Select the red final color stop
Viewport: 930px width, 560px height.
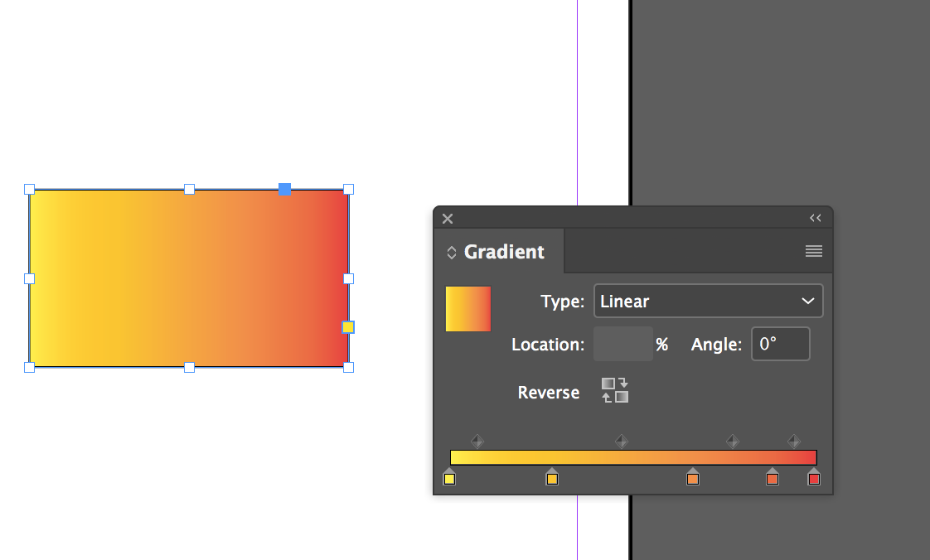pyautogui.click(x=814, y=477)
